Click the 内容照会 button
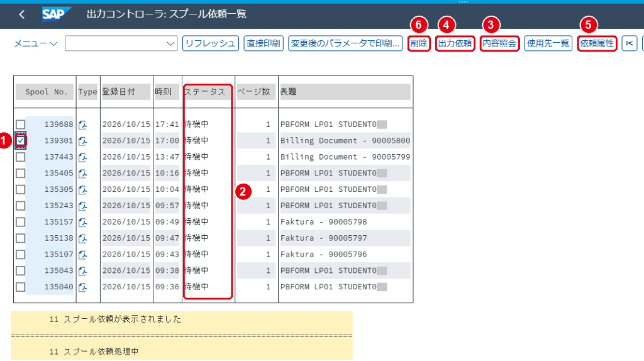The width and height of the screenshot is (644, 361). click(499, 43)
